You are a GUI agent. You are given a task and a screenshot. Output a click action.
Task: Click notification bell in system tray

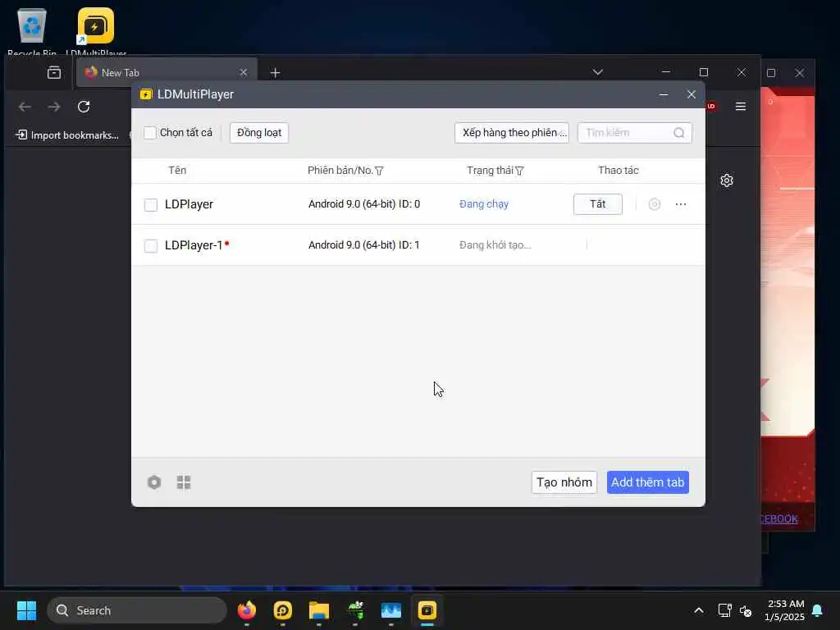pos(818,610)
